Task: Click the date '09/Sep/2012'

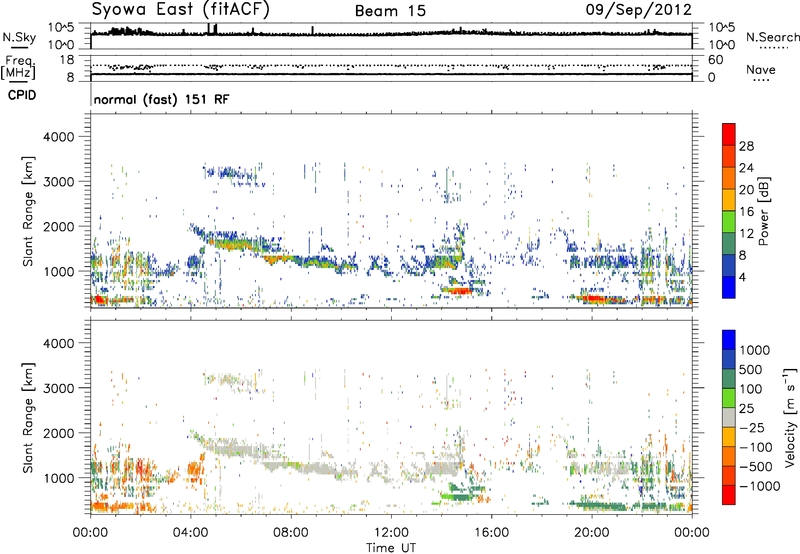Action: click(639, 10)
